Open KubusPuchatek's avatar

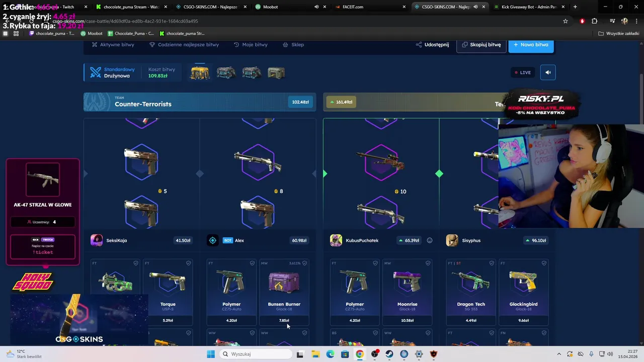(336, 240)
